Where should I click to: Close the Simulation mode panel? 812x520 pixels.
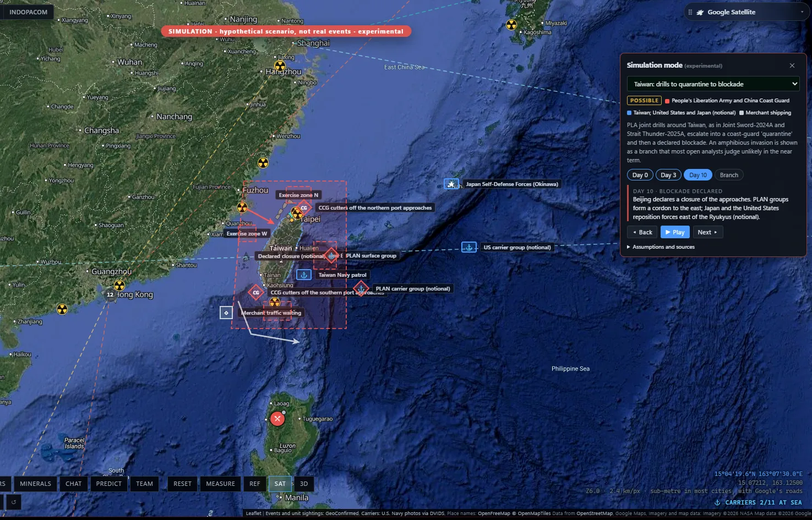(792, 65)
